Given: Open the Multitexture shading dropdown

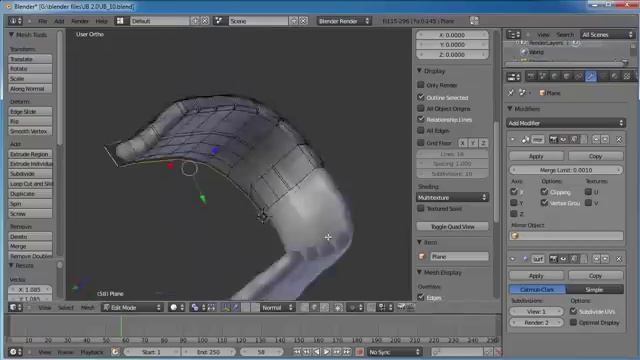Looking at the screenshot, I should (x=452, y=198).
